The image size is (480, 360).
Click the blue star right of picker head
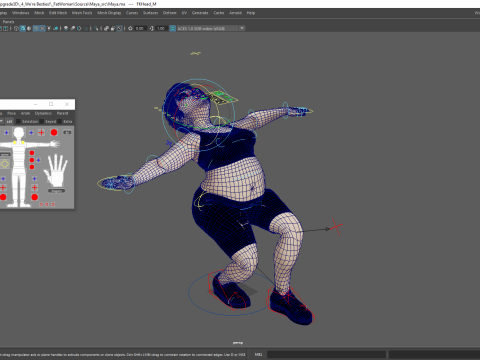(31, 133)
